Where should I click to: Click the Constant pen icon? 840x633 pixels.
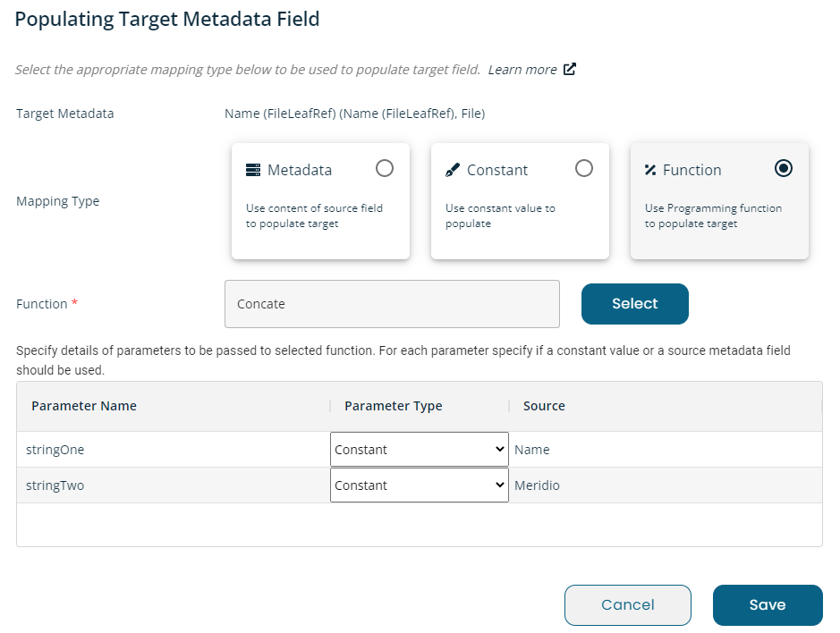click(453, 170)
